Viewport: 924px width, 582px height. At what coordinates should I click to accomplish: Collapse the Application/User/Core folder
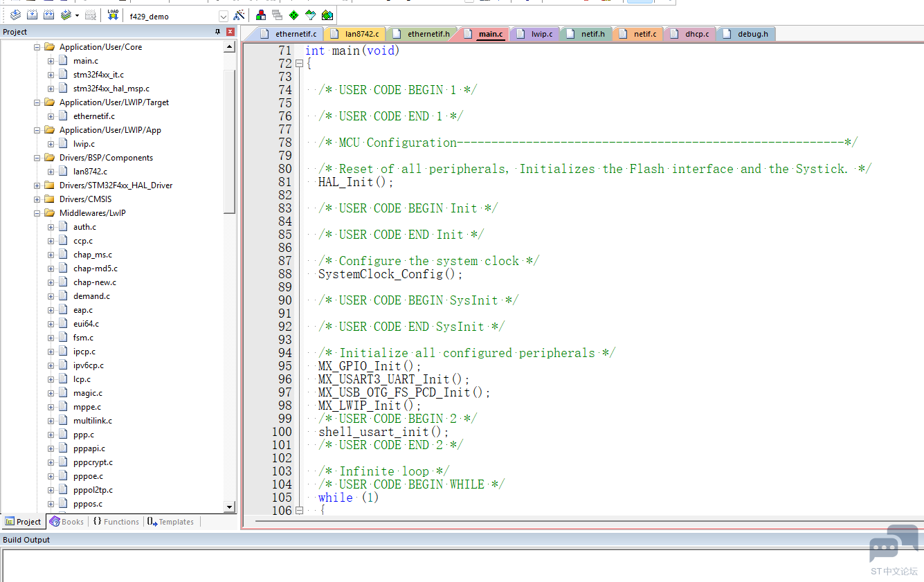37,47
